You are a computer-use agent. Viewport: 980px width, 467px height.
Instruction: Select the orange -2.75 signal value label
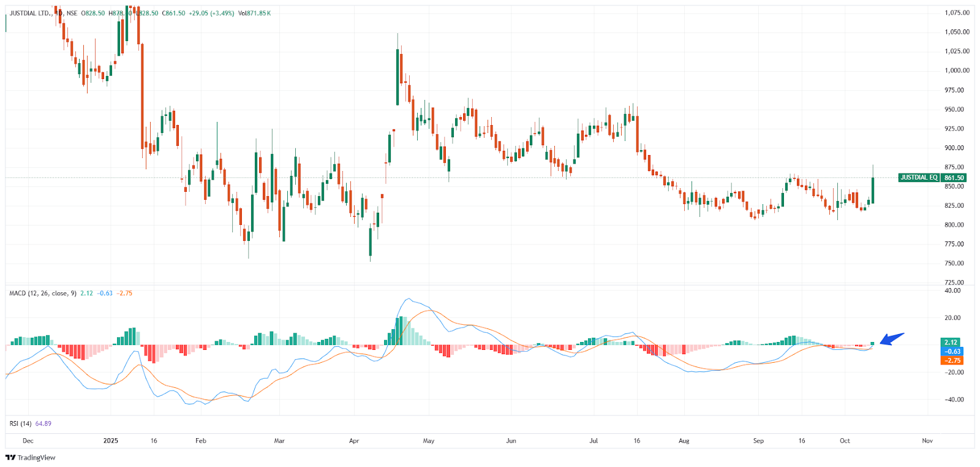952,360
